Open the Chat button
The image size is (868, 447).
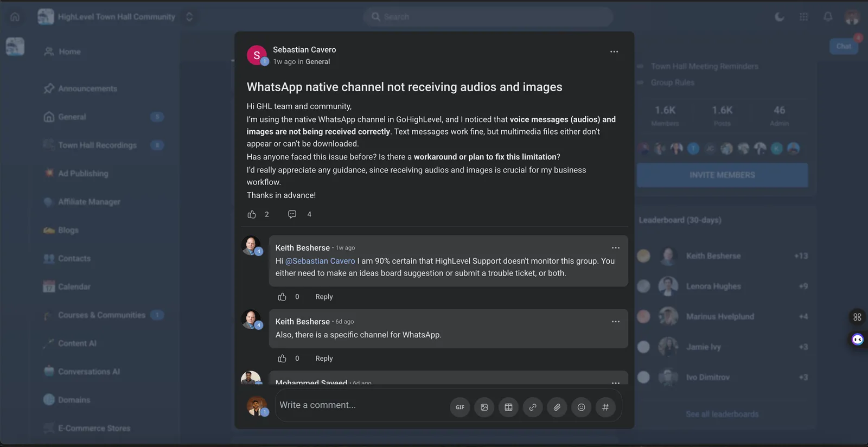(x=844, y=46)
